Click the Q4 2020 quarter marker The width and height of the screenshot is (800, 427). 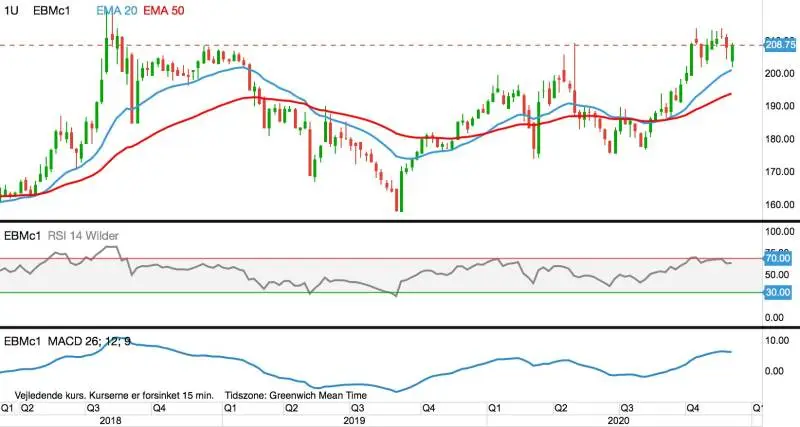tap(692, 408)
